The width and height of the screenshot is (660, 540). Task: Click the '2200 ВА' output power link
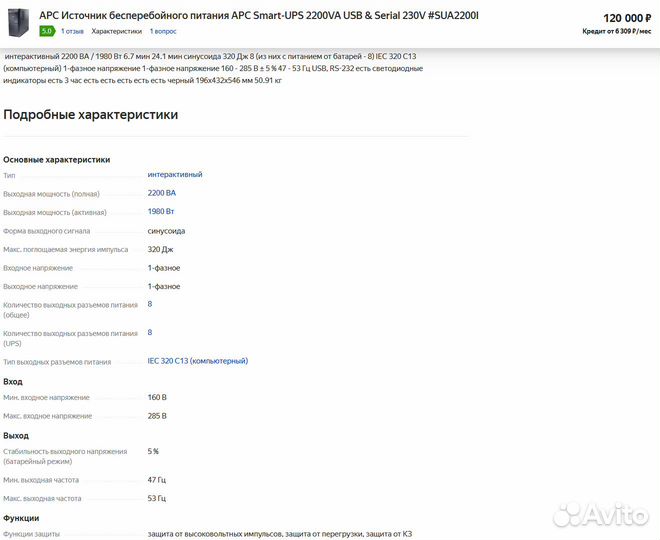coord(162,193)
